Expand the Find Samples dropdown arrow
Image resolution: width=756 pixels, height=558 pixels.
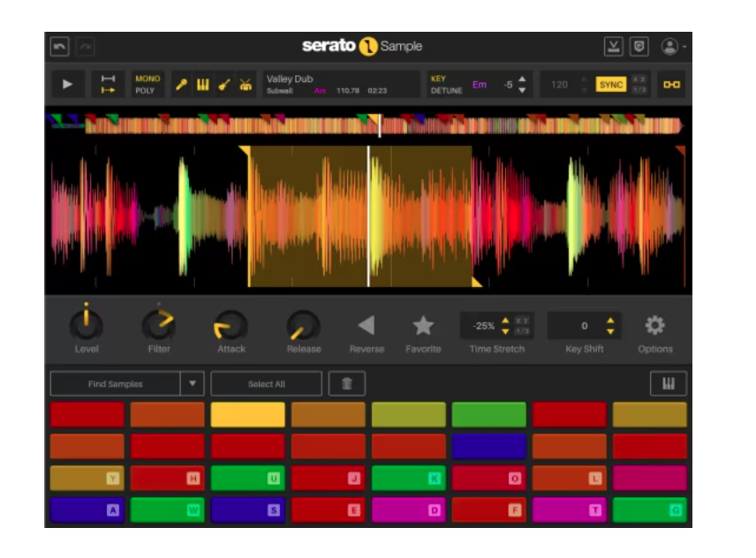click(193, 384)
